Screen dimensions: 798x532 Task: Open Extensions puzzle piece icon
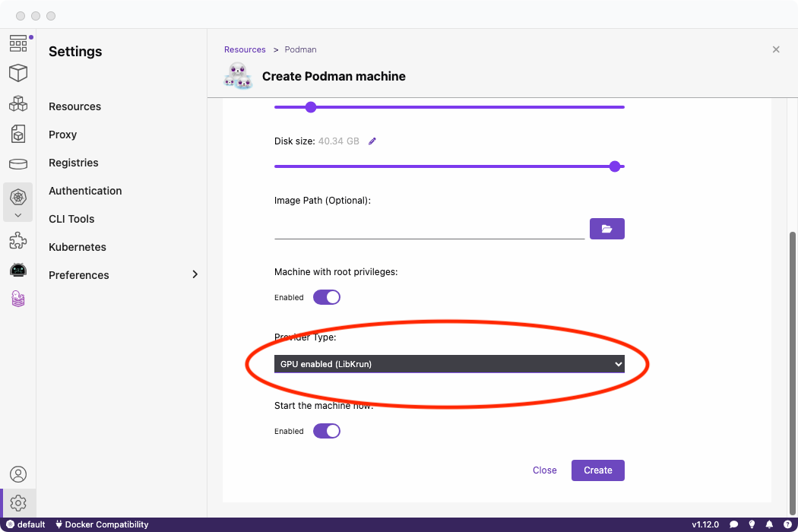coord(17,240)
